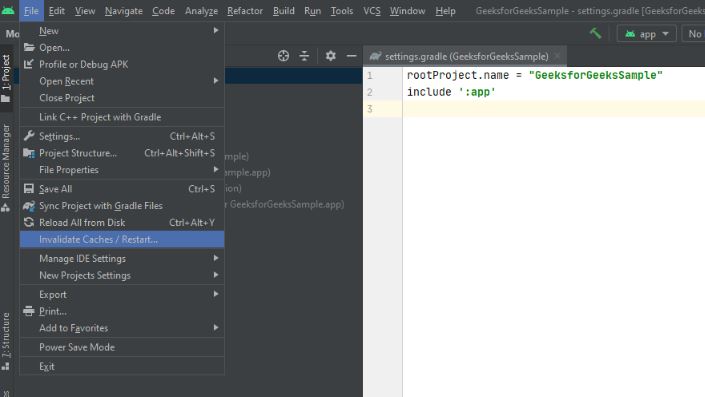Open the Build menu
This screenshot has width=705, height=397.
[x=283, y=10]
